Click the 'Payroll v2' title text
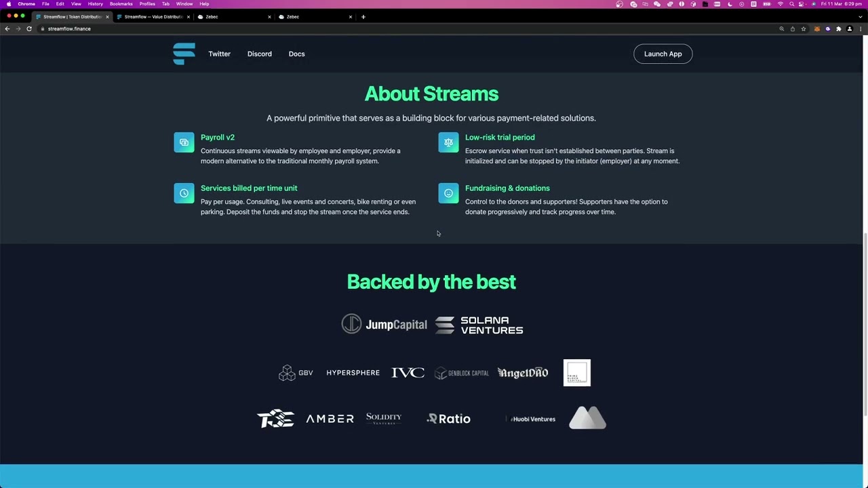This screenshot has height=488, width=868. tap(218, 137)
